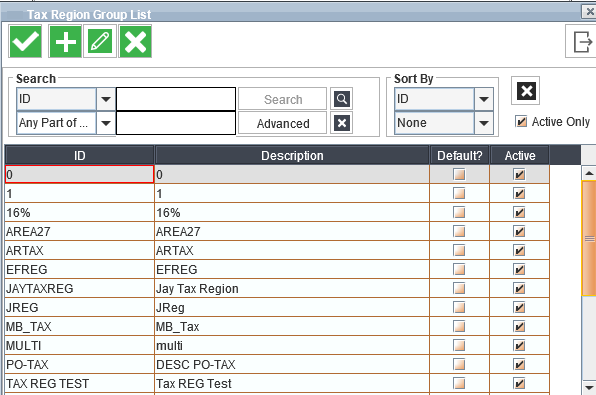Add a new tax region group

tap(65, 41)
